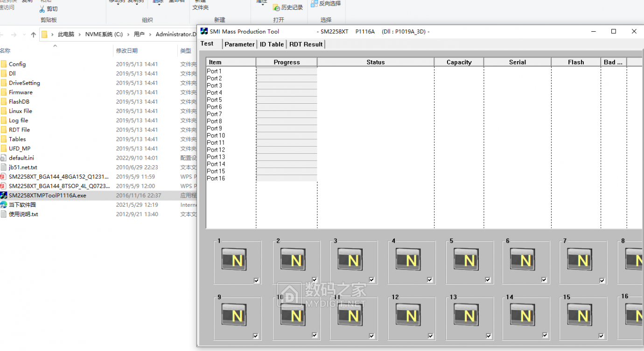Screen dimensions: 644x351
Task: Uncheck the port 4 checkbox
Action: click(430, 280)
